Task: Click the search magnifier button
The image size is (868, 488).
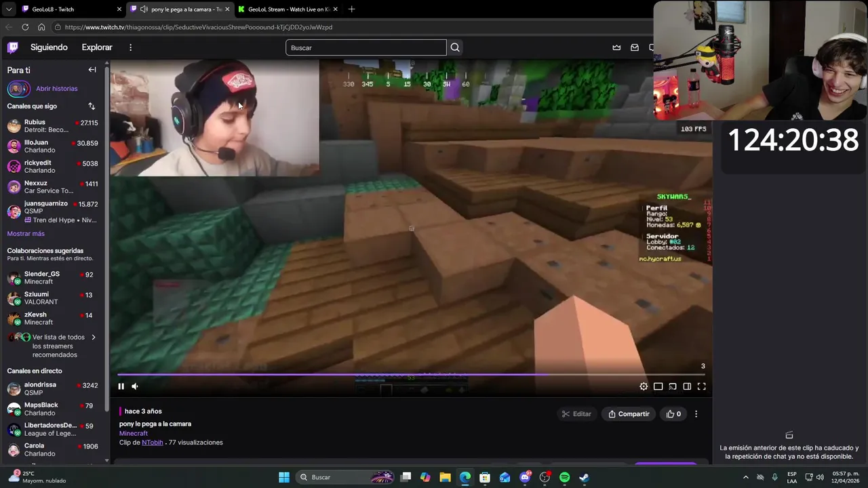Action: click(x=455, y=47)
